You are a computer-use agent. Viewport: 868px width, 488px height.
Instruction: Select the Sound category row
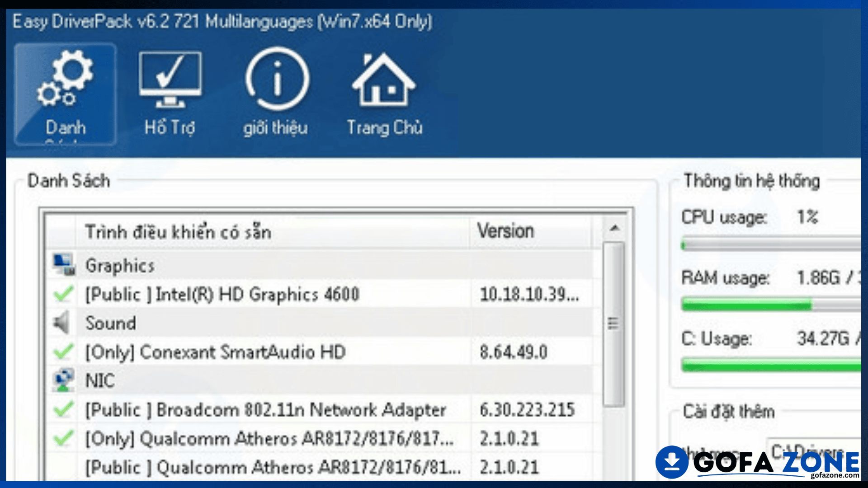click(320, 323)
